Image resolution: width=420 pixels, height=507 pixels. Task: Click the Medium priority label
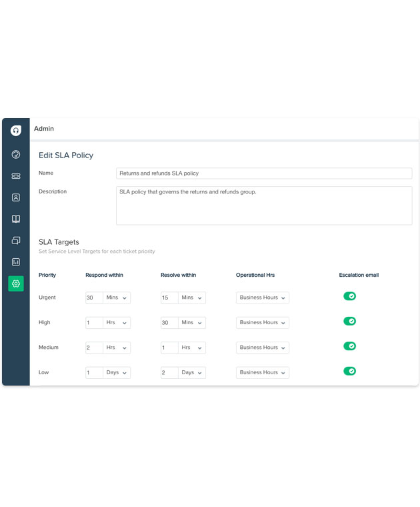pyautogui.click(x=49, y=348)
